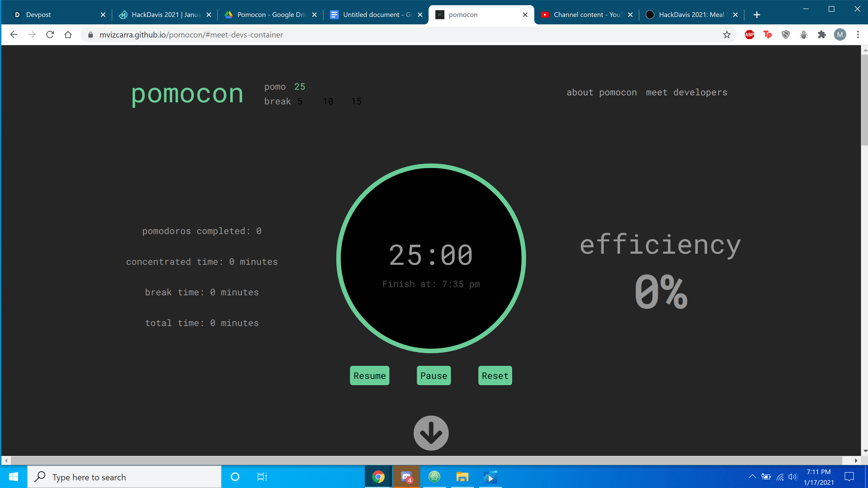The width and height of the screenshot is (868, 488).
Task: Click the bug extension icon
Action: coord(804,35)
